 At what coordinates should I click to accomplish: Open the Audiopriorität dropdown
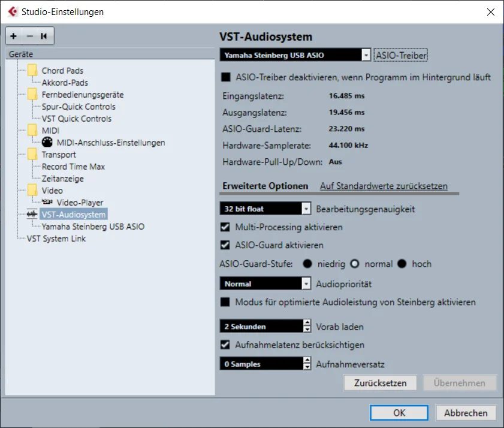265,284
